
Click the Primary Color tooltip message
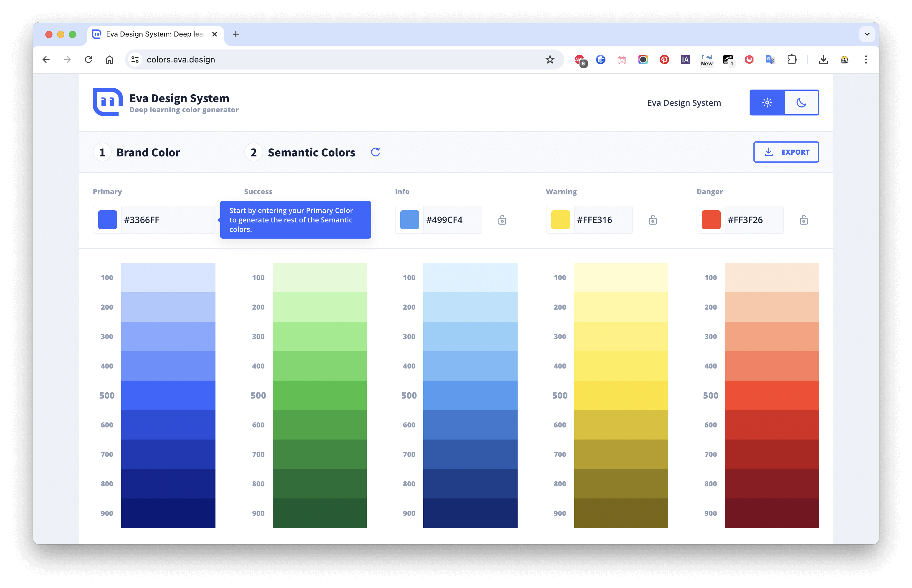[x=295, y=220]
